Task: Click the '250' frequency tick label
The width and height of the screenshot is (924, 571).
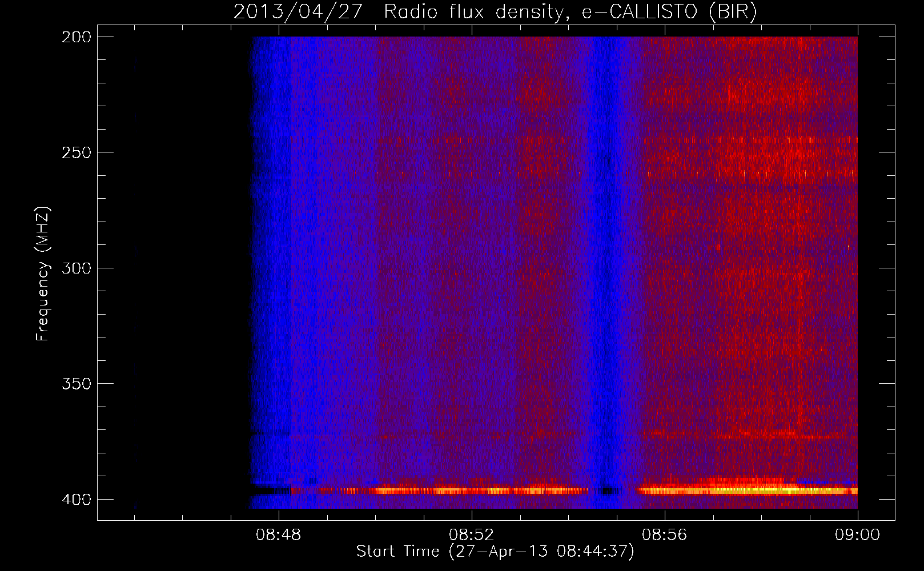Action: [x=76, y=152]
